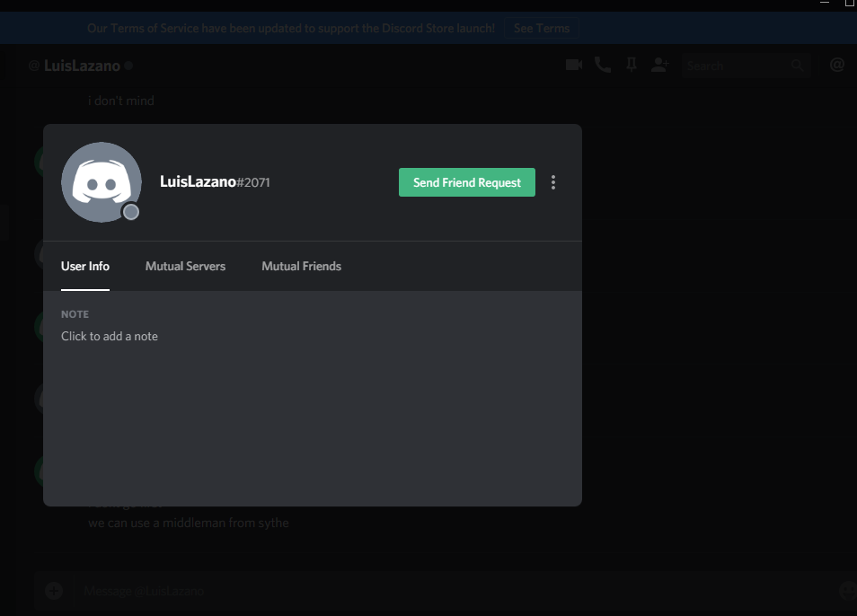Screen dimensions: 857x616
Task: Open the three-dot more options menu
Action: pyautogui.click(x=553, y=182)
